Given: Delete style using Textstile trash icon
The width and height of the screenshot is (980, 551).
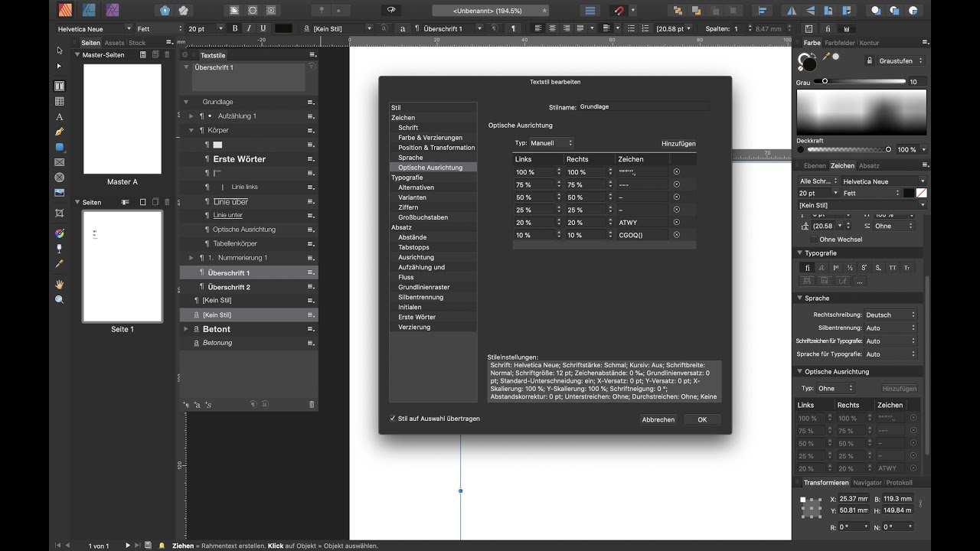Looking at the screenshot, I should 312,404.
